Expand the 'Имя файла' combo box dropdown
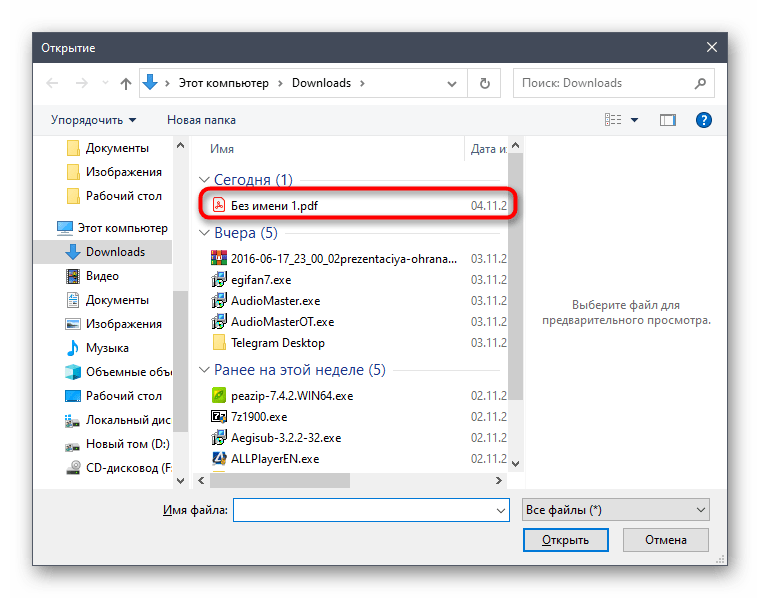Screen dimensions: 760x598 (x=501, y=510)
